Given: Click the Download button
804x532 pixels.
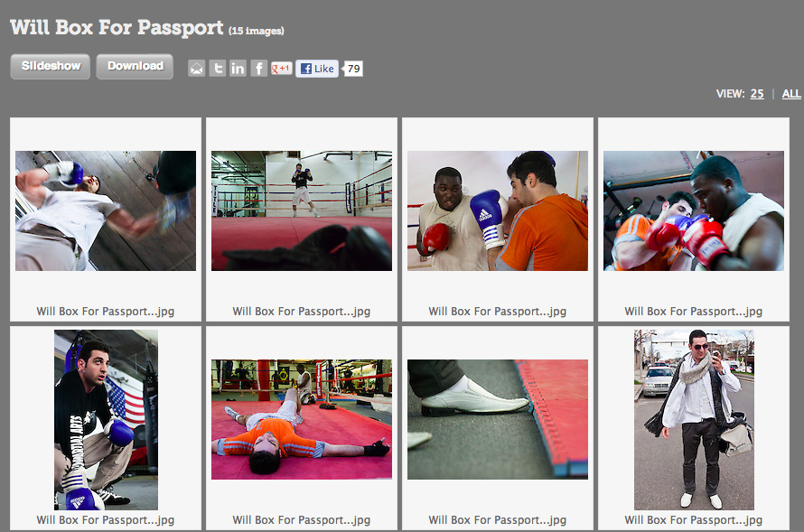Looking at the screenshot, I should (135, 67).
